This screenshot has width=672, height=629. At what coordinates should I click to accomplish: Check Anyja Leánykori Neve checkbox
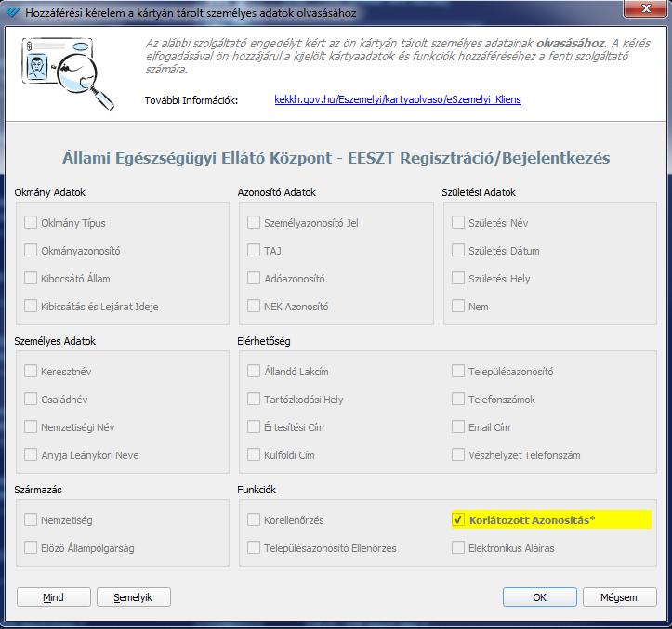coord(31,454)
